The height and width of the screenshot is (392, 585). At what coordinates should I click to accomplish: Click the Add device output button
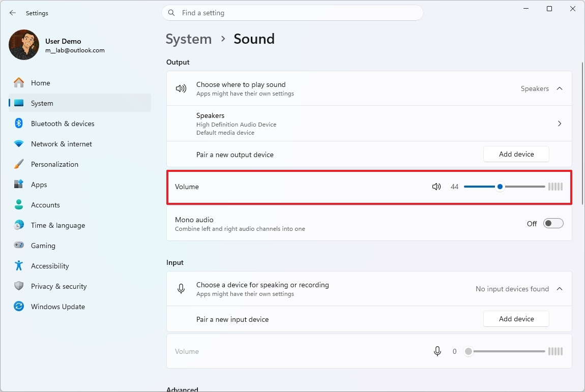516,154
